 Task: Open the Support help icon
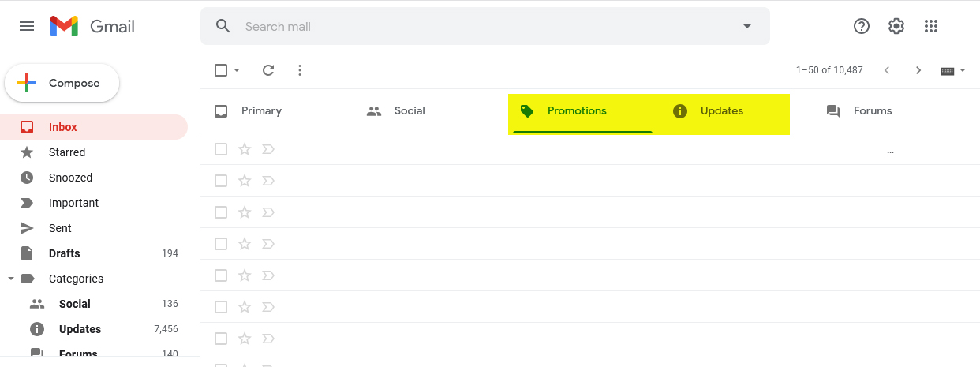coord(862,26)
